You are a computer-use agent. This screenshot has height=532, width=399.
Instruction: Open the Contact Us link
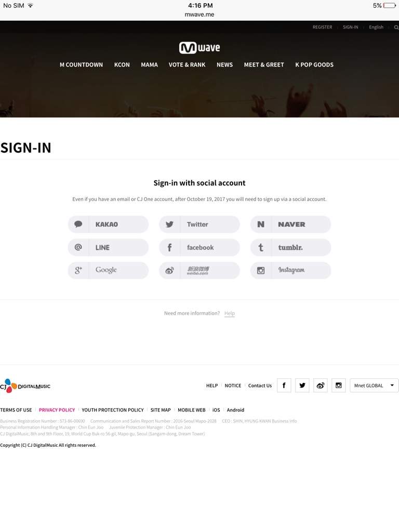260,386
